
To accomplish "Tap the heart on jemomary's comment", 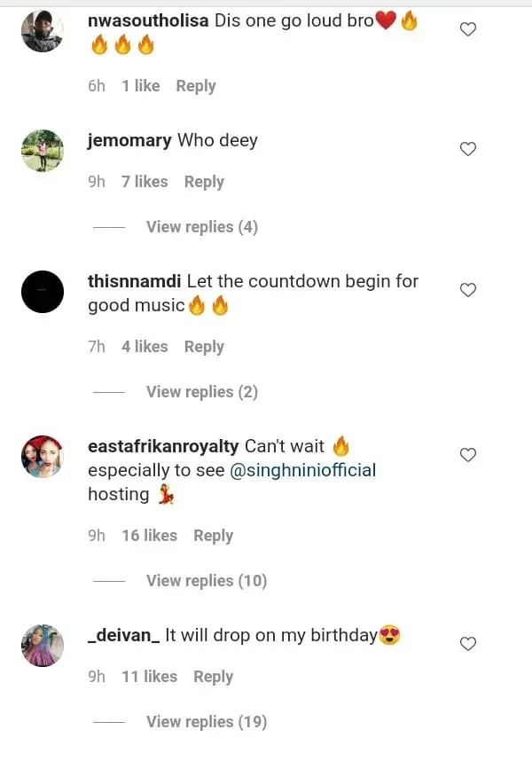I will 468,149.
